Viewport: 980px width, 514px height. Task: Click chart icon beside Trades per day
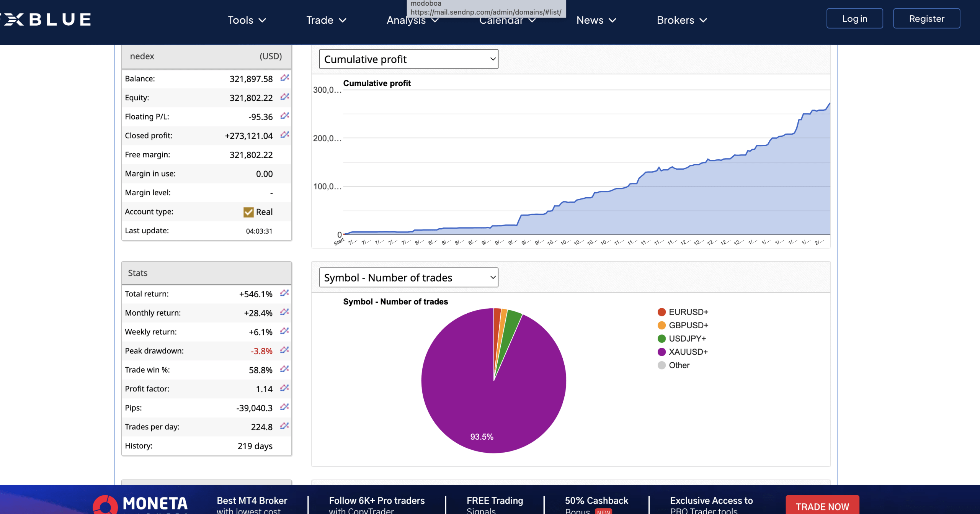[x=284, y=426]
